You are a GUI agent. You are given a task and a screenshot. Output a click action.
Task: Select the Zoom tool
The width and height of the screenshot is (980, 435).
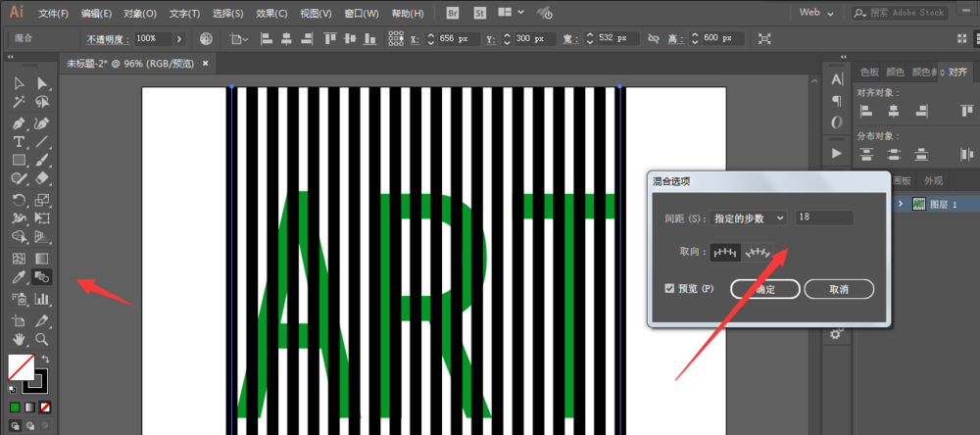click(x=42, y=339)
